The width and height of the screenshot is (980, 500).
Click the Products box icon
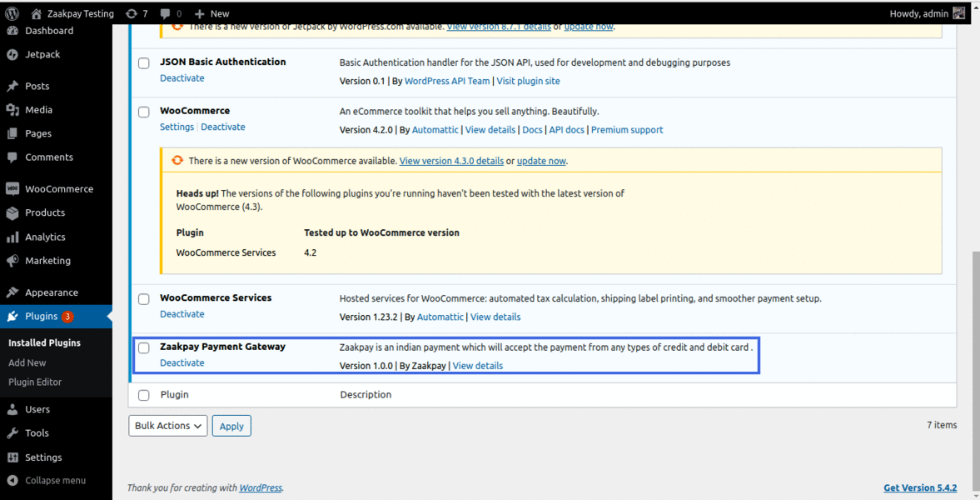point(12,212)
